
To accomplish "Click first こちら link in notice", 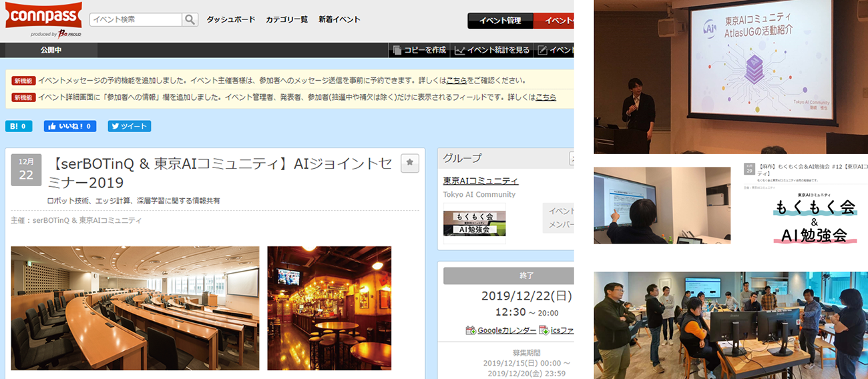I will coord(457,80).
